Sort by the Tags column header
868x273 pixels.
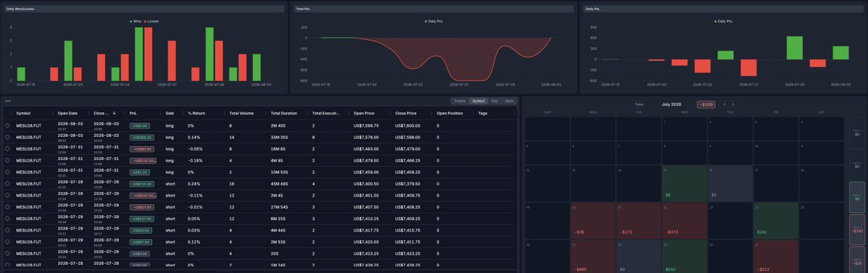click(482, 113)
